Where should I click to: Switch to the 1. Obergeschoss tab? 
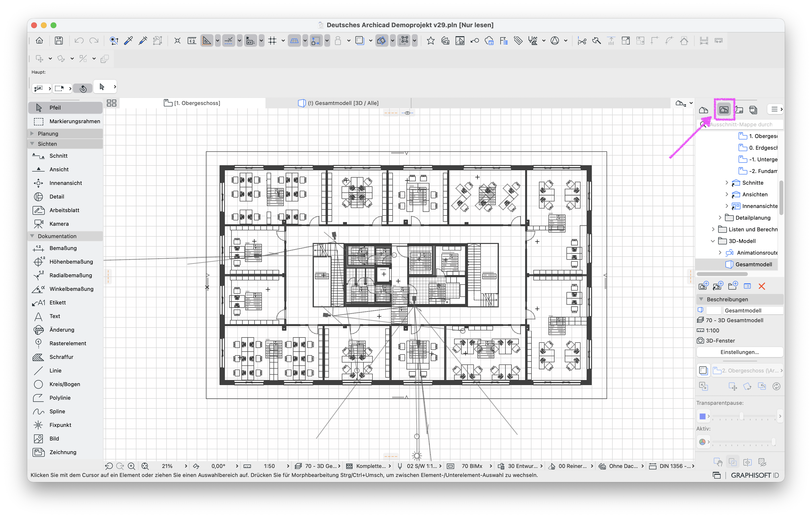192,103
